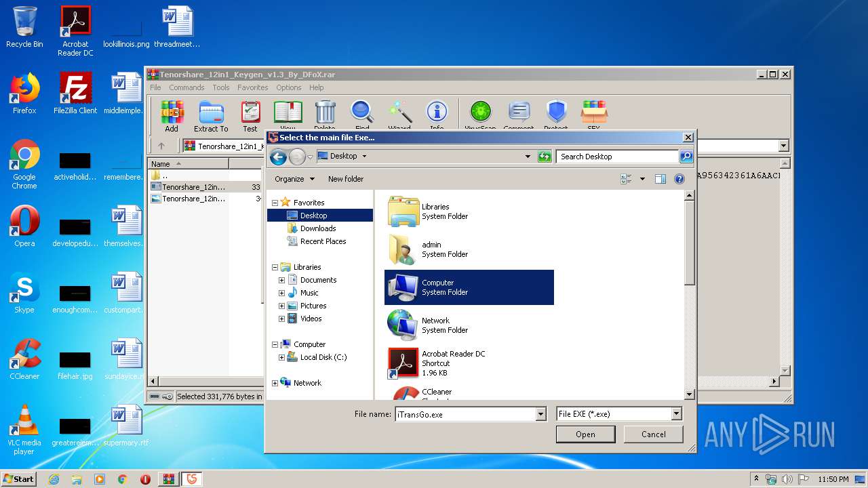Viewport: 868px width, 488px height.
Task: Click in the Search Desktop field
Action: click(x=618, y=157)
